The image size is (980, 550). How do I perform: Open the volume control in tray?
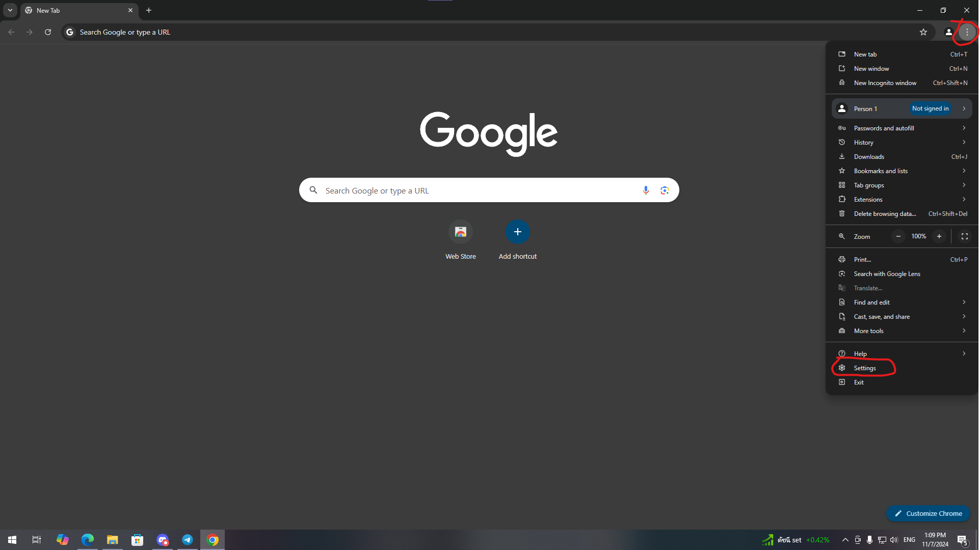(895, 540)
